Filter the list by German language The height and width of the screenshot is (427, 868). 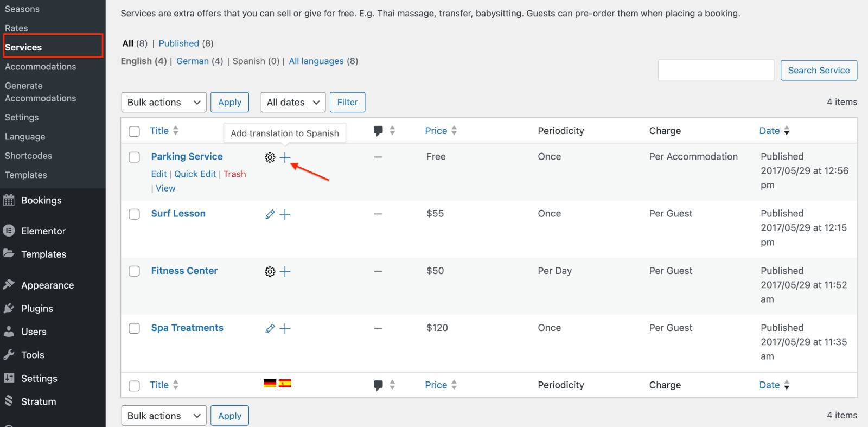(x=192, y=61)
